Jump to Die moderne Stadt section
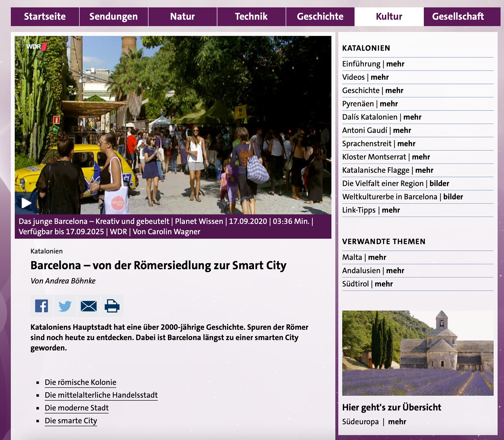The width and height of the screenshot is (504, 440). (x=77, y=408)
